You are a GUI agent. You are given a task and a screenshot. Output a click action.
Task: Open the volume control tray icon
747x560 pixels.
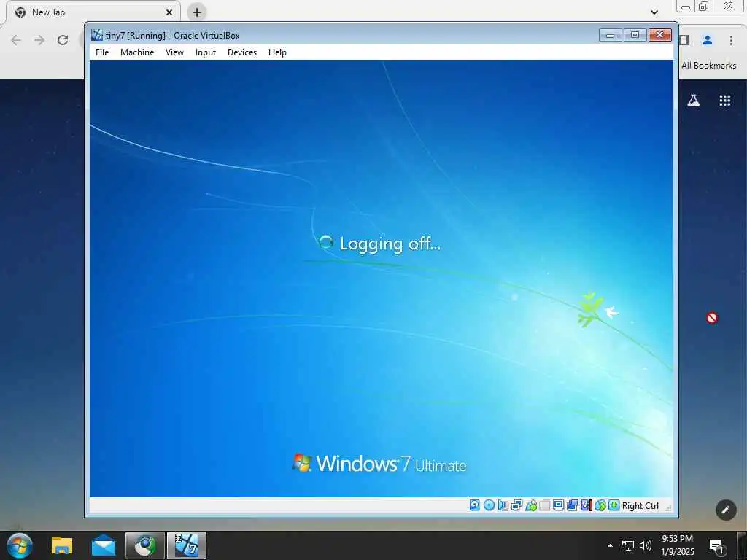(646, 545)
